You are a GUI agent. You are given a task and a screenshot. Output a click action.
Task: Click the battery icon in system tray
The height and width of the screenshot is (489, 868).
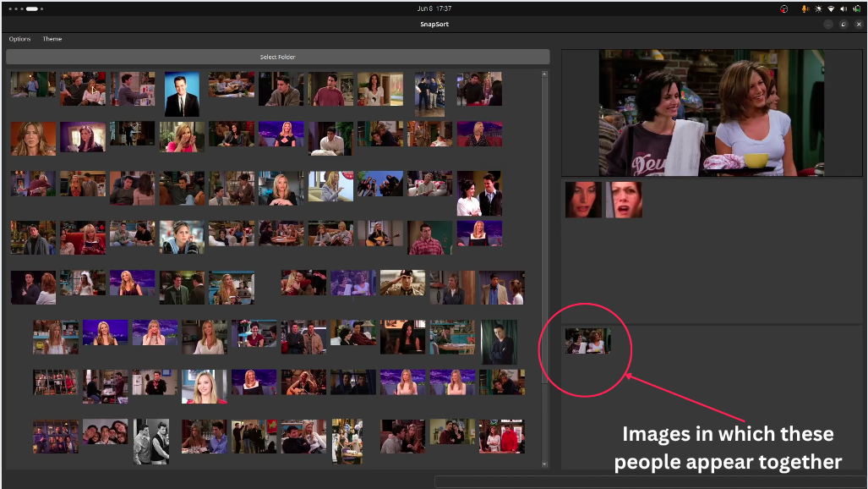(x=857, y=8)
